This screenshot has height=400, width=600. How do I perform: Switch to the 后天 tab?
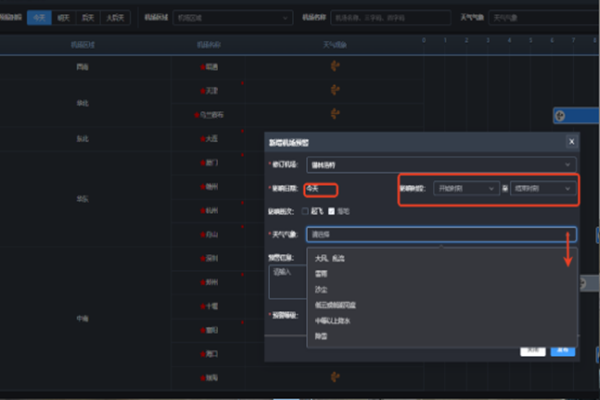pyautogui.click(x=88, y=17)
